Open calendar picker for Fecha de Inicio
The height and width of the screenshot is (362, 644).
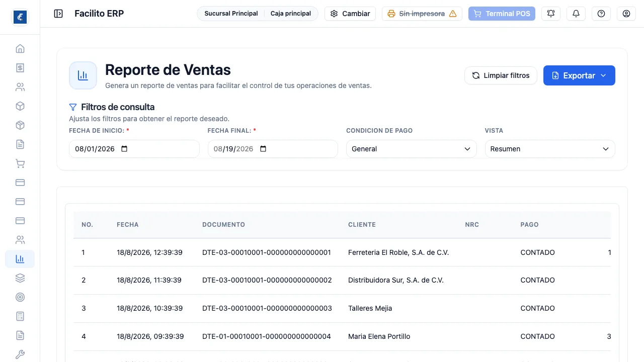(125, 149)
